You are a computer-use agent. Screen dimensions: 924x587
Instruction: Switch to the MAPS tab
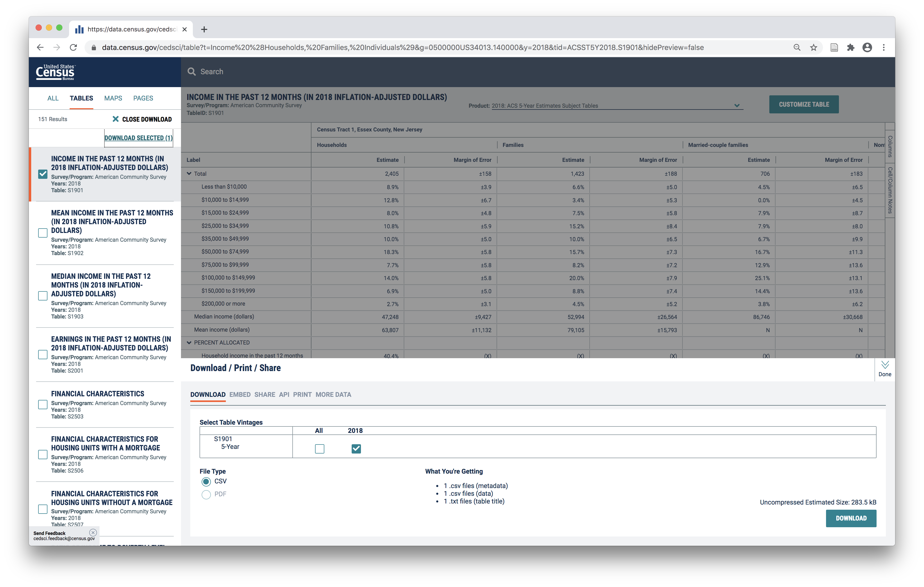pyautogui.click(x=113, y=98)
